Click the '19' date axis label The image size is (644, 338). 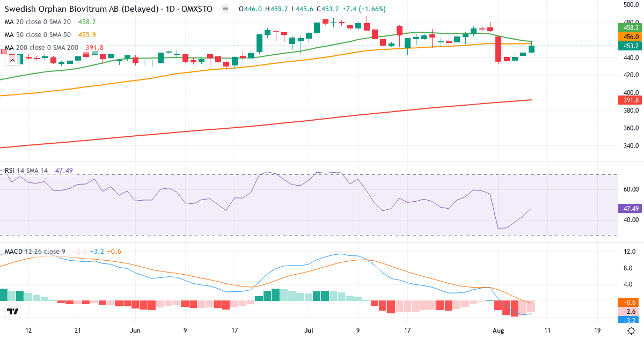[597, 330]
